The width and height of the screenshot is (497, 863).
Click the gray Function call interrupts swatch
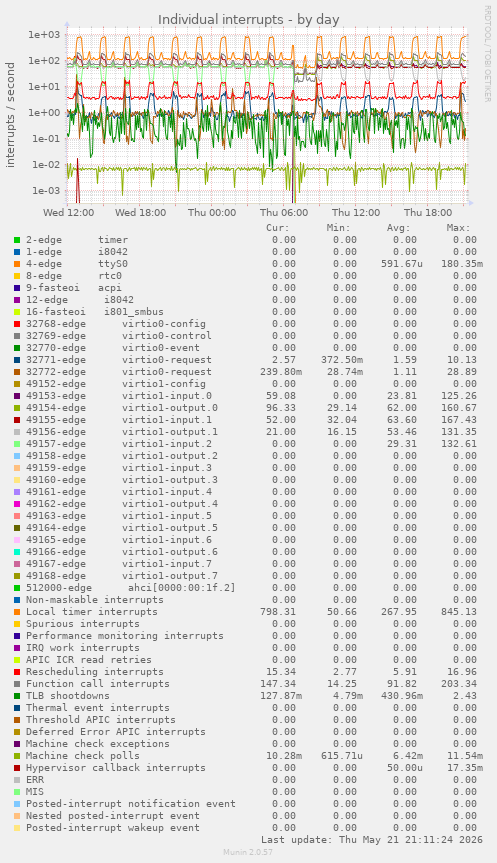pyautogui.click(x=17, y=684)
